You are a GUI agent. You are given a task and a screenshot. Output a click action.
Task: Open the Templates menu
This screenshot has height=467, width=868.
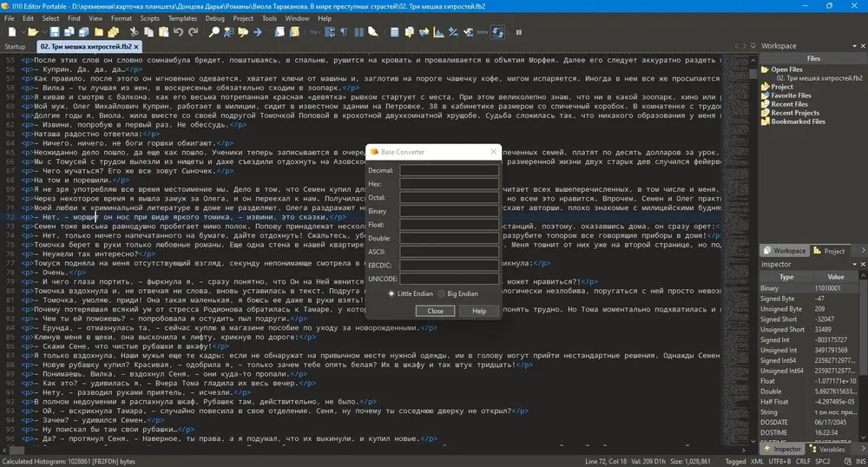(182, 18)
